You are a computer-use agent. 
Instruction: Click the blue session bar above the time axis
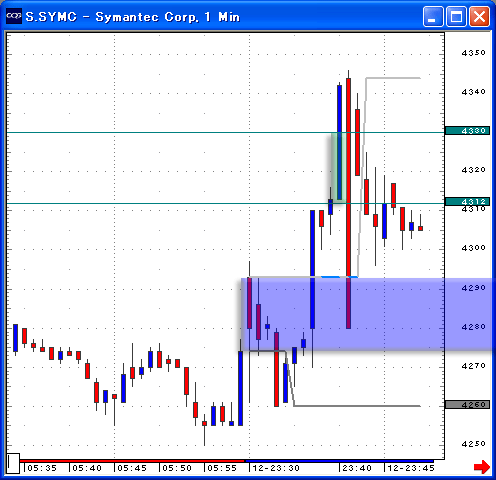coord(339,461)
